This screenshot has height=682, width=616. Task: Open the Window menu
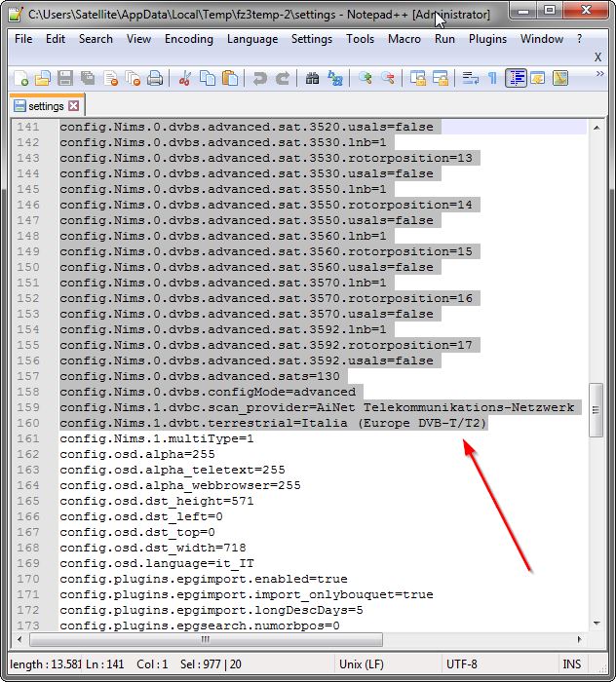(x=542, y=39)
